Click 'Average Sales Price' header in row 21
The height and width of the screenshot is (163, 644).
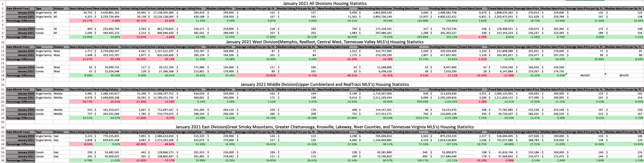pyautogui.click(x=528, y=90)
